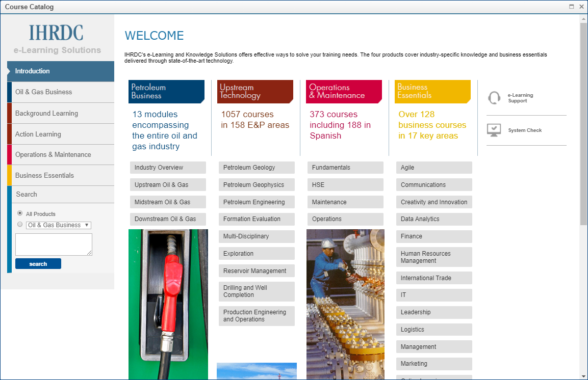
Task: Open the Midstream Oil & Gas module
Action: point(168,202)
